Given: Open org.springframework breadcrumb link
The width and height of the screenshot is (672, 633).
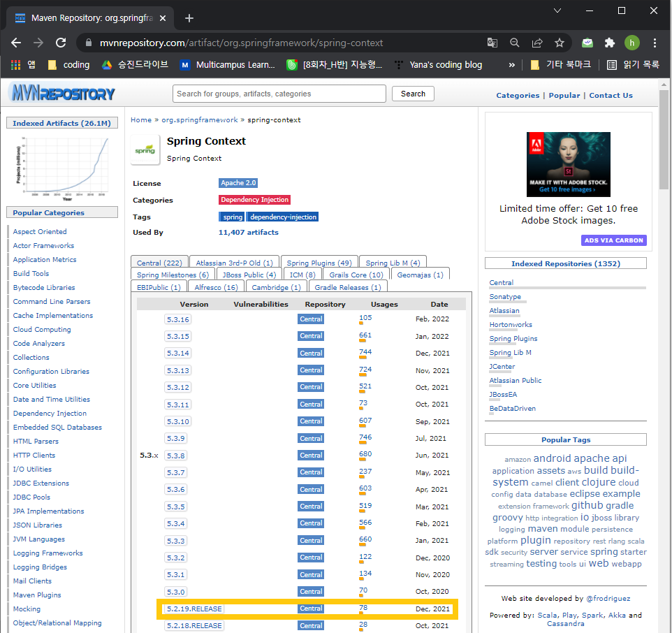Looking at the screenshot, I should [199, 120].
